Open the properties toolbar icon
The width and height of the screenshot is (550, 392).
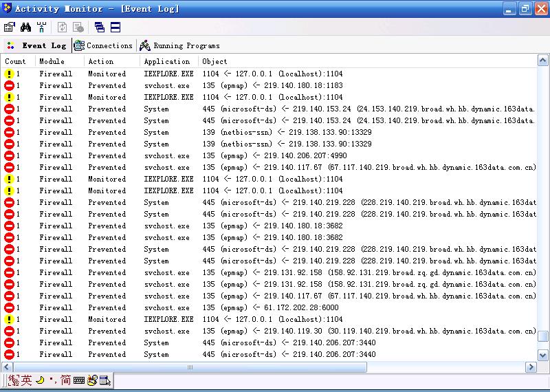[10, 27]
